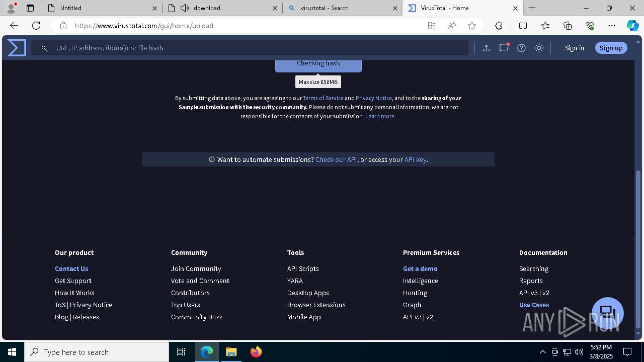Image resolution: width=644 pixels, height=362 pixels.
Task: Switch to the virustotal - Search tab
Action: coord(342,8)
